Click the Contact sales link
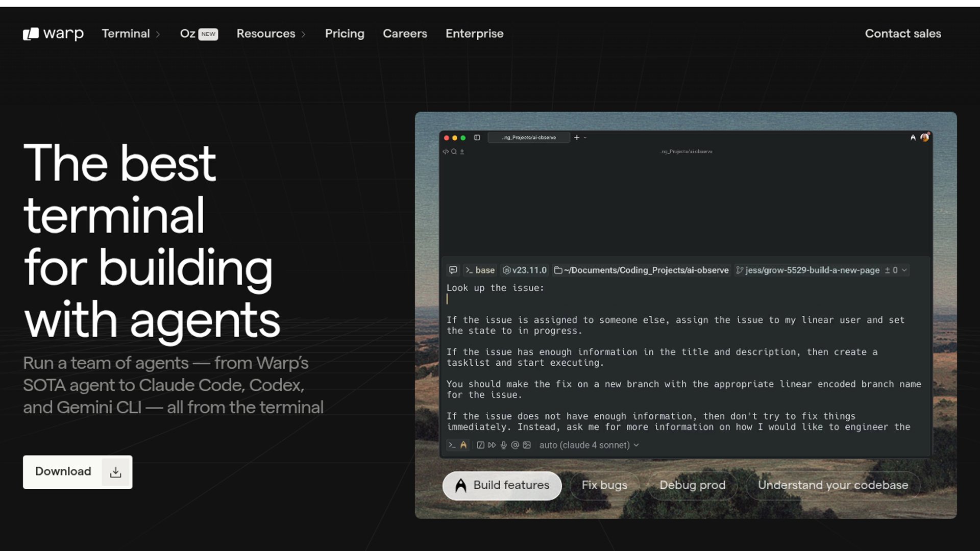 (902, 34)
